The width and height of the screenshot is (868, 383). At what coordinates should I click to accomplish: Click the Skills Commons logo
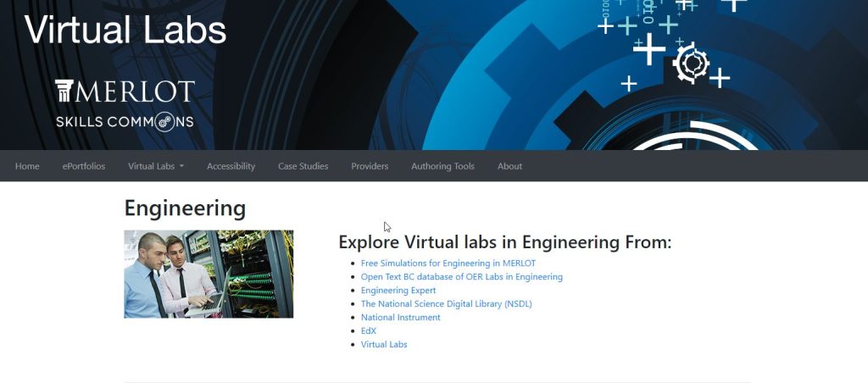[x=125, y=121]
